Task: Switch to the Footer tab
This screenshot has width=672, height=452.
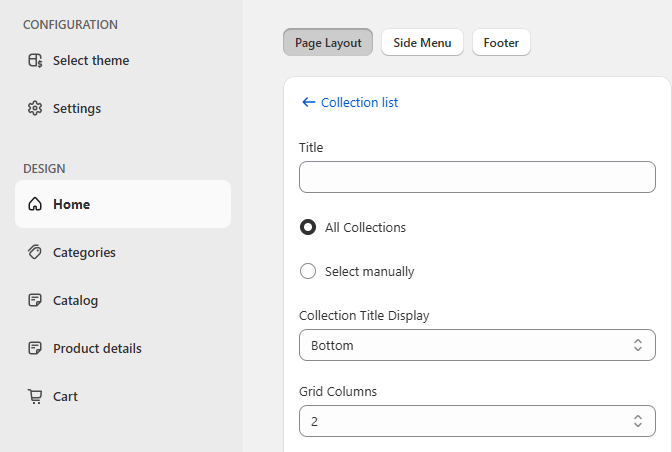Action: pyautogui.click(x=501, y=42)
